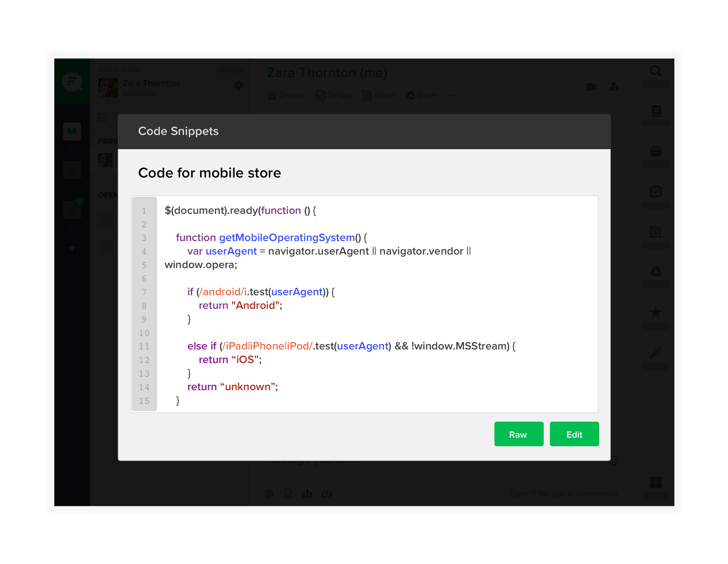Click the poll bar chart icon

coord(308,493)
